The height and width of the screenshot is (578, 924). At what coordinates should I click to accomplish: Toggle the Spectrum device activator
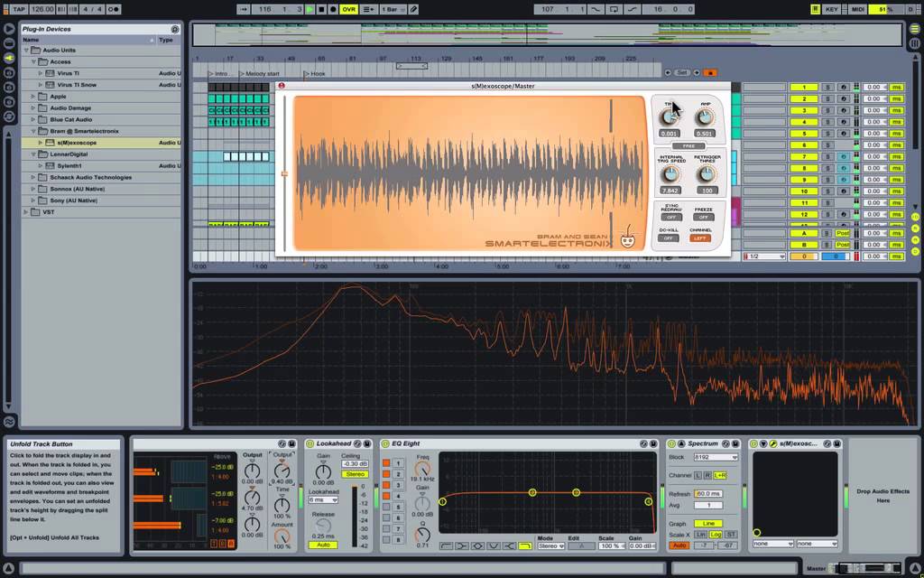tap(671, 443)
